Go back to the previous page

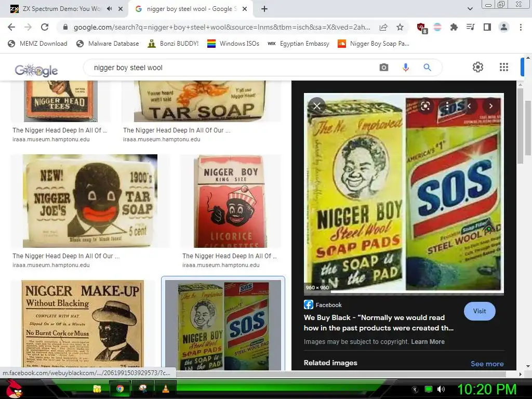[x=11, y=27]
